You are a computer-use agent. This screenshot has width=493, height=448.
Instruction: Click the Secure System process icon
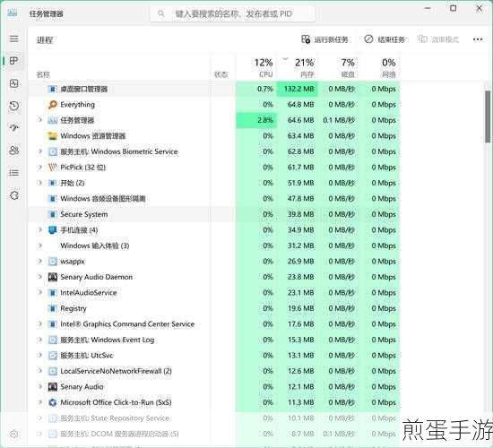[x=52, y=214]
